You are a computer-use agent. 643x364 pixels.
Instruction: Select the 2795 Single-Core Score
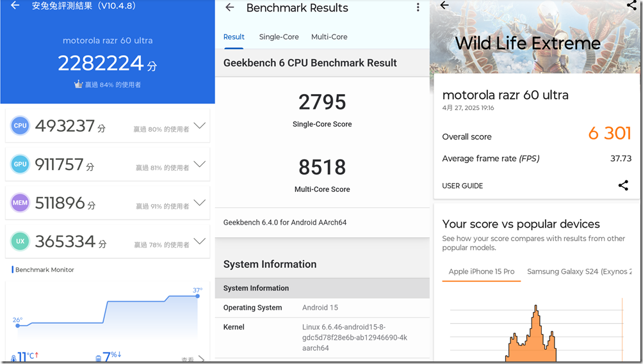click(322, 102)
